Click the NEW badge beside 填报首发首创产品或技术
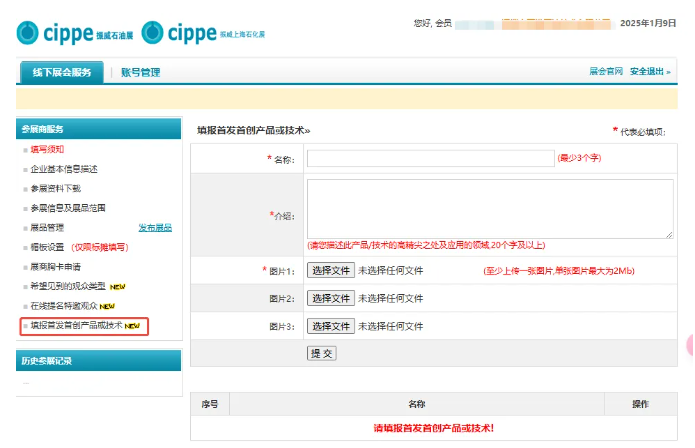 point(132,326)
